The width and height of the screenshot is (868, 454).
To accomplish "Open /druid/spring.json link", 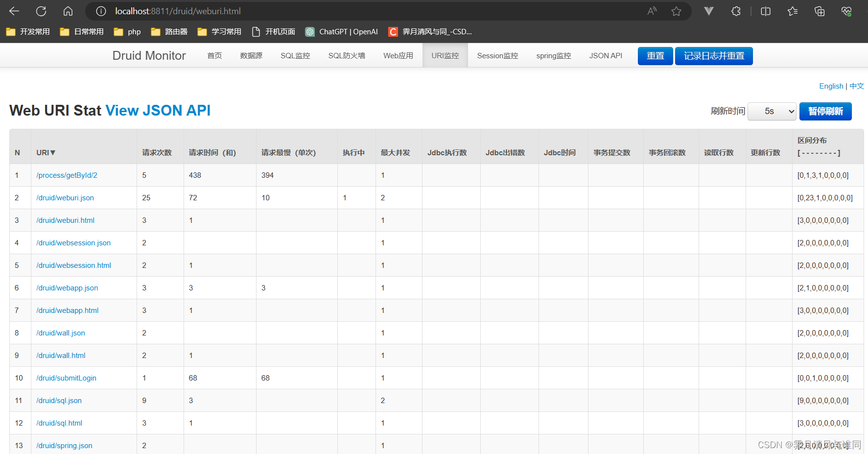I will click(x=64, y=446).
